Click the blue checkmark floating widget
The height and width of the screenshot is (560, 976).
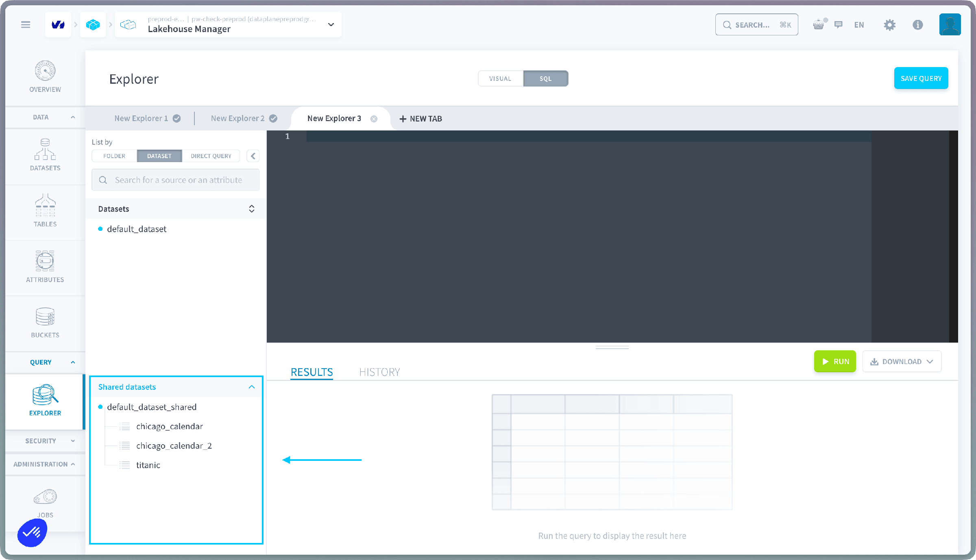point(32,532)
